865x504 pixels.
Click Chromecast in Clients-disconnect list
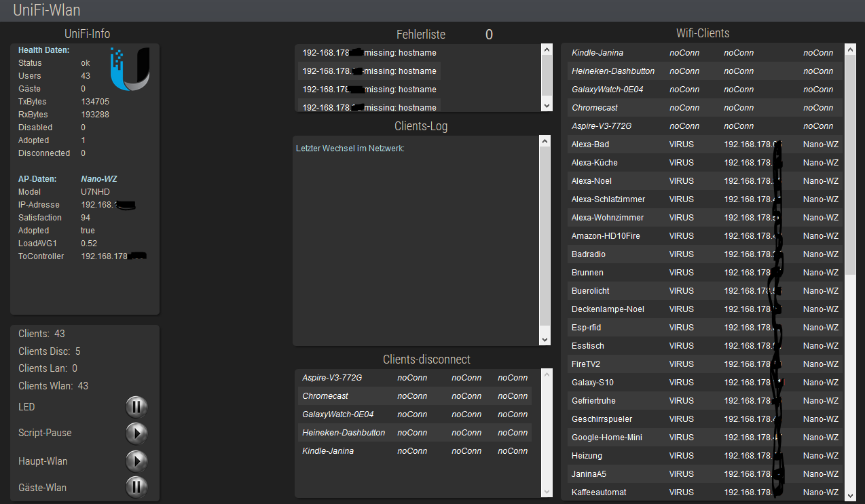click(416, 396)
